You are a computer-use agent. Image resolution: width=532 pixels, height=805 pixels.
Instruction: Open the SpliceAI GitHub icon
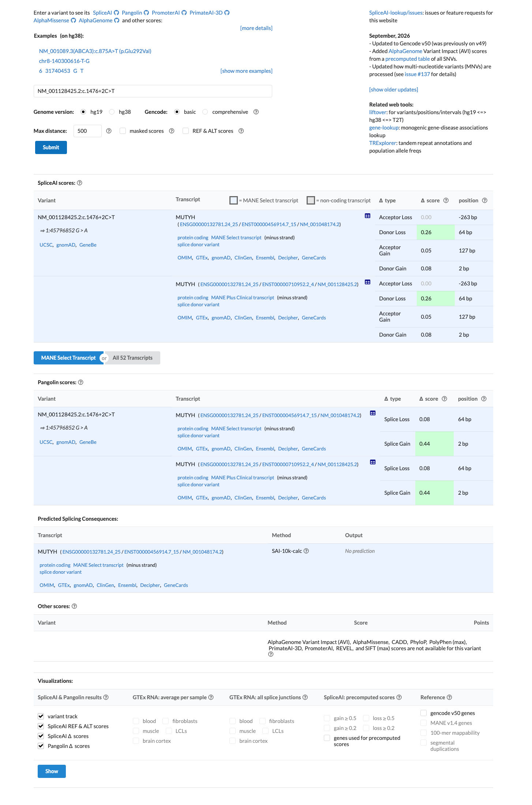click(116, 13)
